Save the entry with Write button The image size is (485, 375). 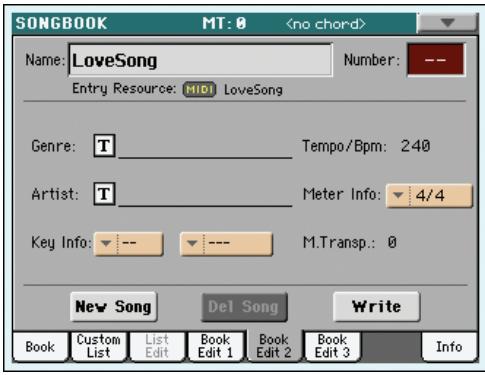click(376, 306)
